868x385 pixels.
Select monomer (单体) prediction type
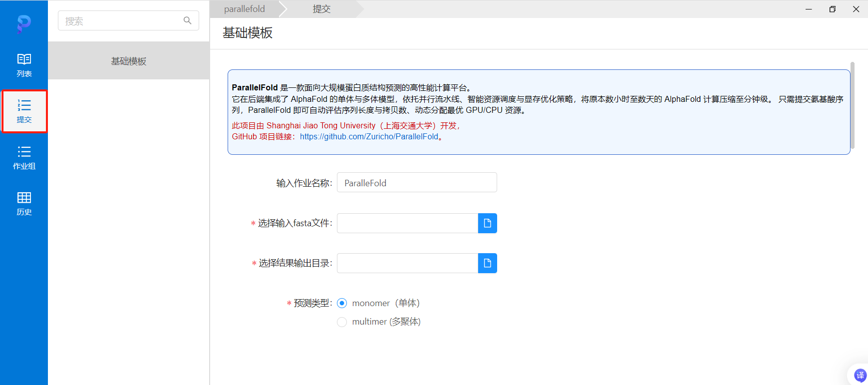342,303
